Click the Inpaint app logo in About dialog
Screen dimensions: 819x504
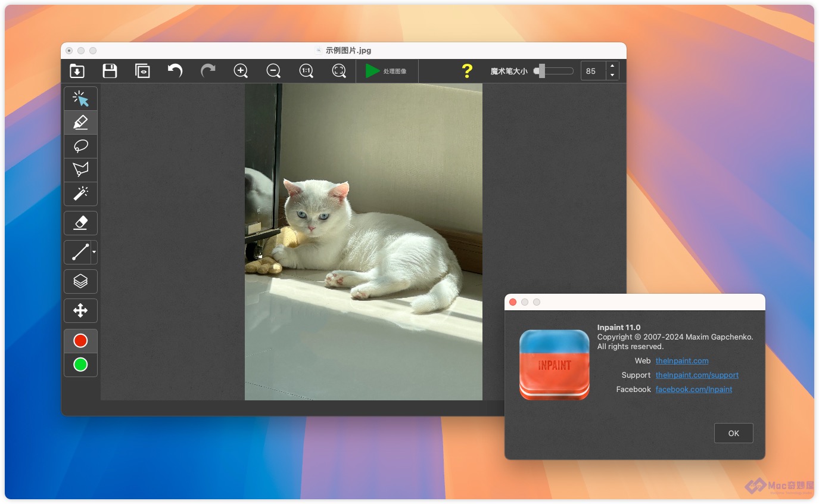[x=555, y=364]
